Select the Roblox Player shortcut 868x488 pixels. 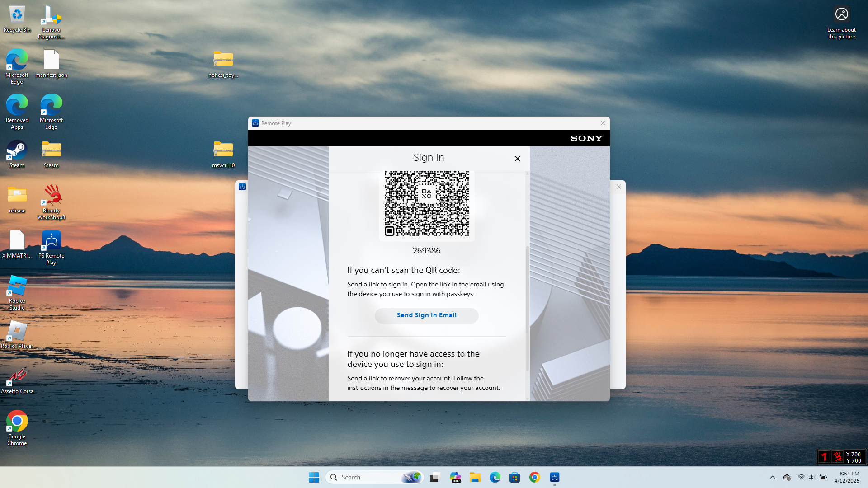click(17, 335)
